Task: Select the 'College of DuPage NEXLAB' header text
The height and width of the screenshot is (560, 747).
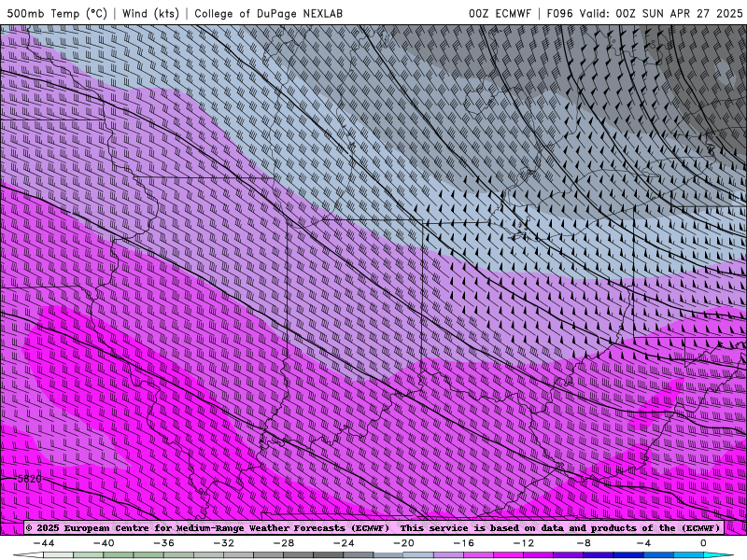Action: 268,14
